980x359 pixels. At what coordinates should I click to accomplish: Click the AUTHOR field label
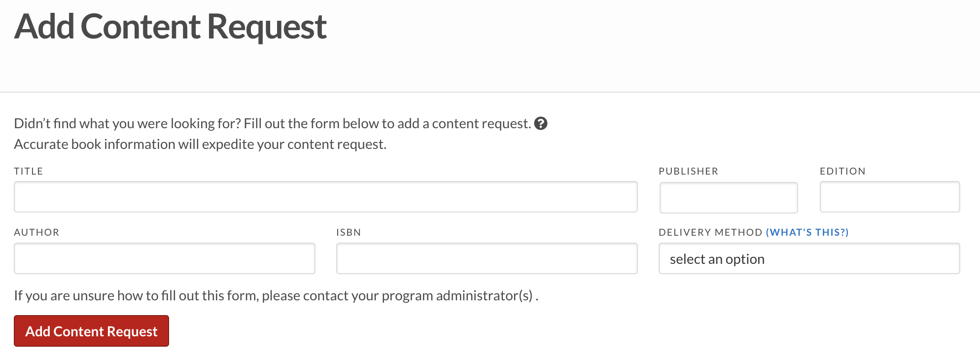tap(36, 232)
